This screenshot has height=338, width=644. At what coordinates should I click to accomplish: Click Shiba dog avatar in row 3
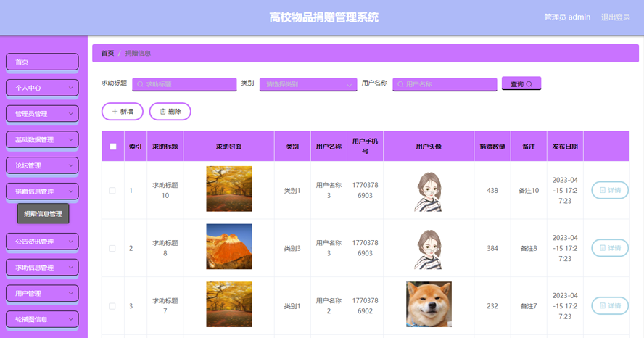429,305
